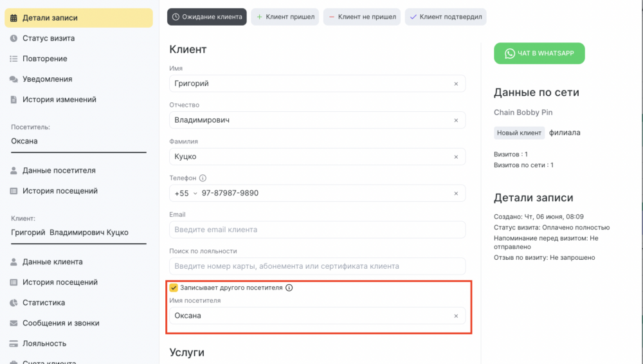Open Уведомления section
The width and height of the screenshot is (643, 364).
47,79
